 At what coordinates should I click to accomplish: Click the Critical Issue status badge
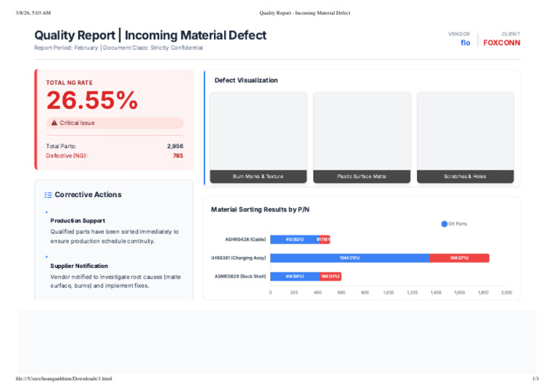click(x=115, y=123)
